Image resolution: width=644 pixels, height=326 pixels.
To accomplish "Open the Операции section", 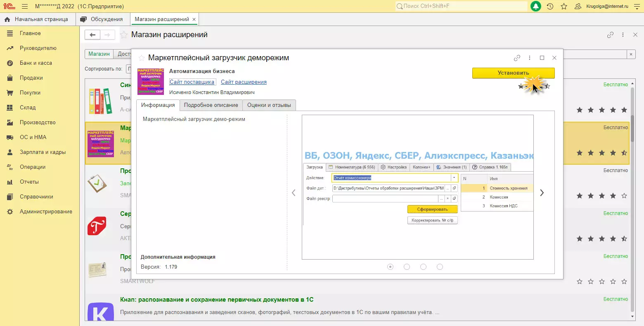I will (x=33, y=167).
